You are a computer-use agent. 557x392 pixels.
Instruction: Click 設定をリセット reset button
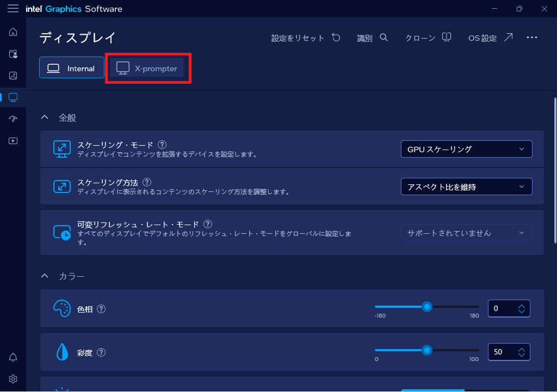[x=305, y=38]
